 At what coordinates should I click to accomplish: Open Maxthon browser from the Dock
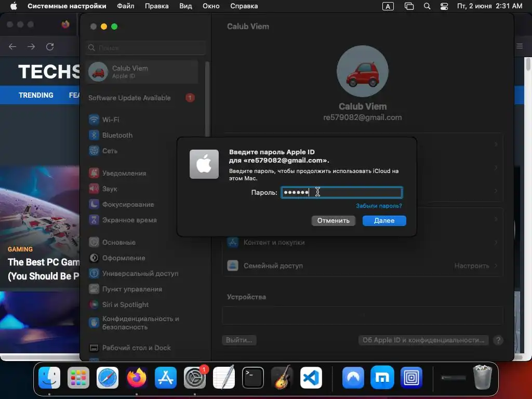tap(382, 377)
